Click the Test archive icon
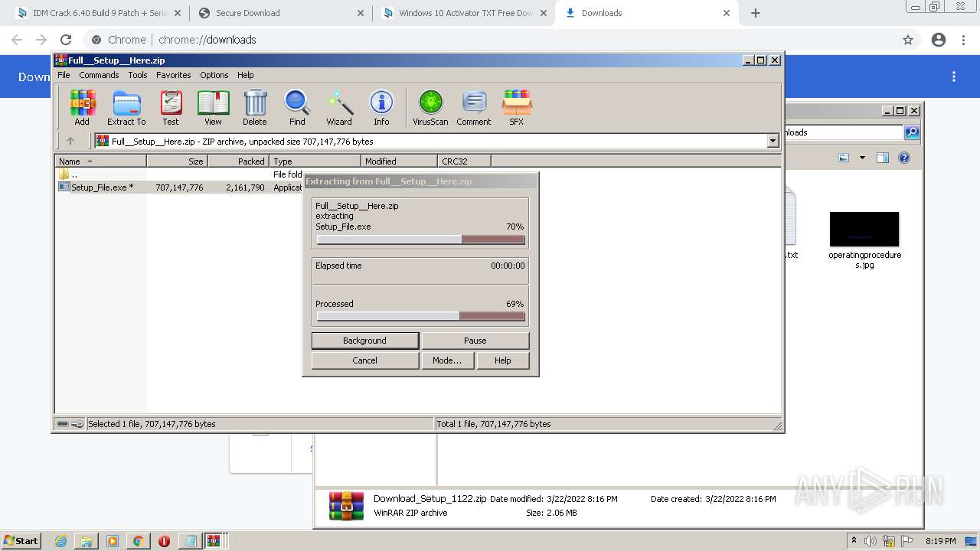Screen dimensions: 980x551 pos(171,107)
